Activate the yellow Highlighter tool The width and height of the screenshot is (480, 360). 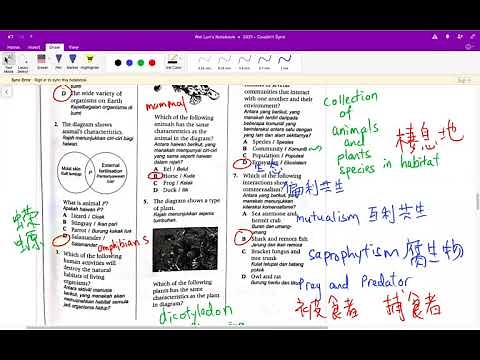tap(90, 62)
